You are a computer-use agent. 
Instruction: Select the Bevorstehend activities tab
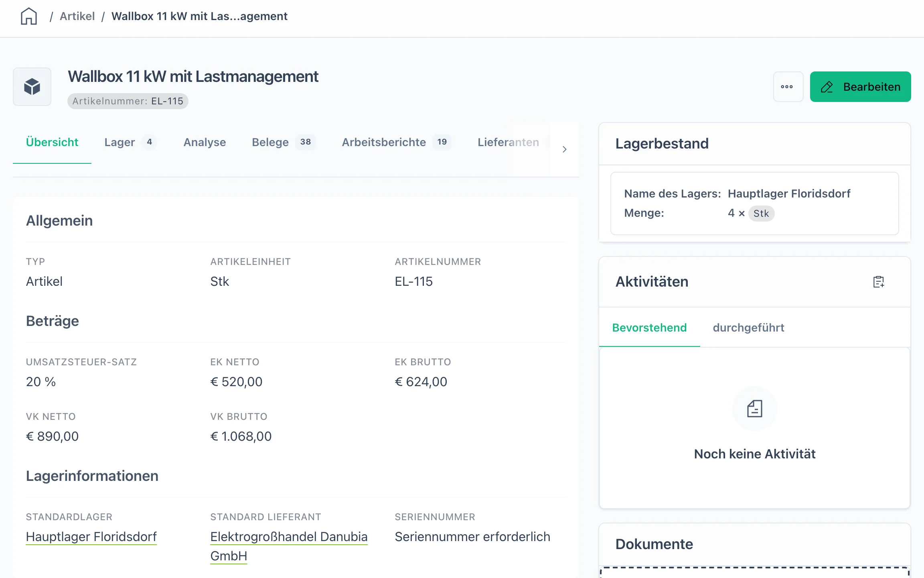tap(649, 328)
